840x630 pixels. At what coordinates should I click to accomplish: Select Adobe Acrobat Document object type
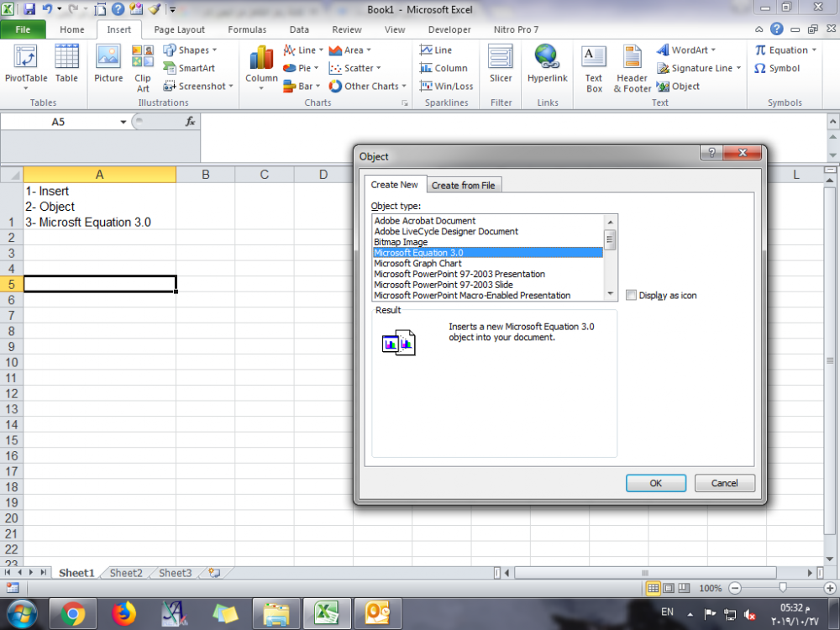[x=487, y=221]
